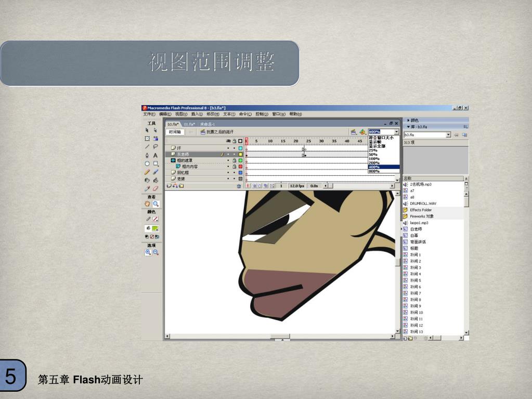Choose 100% from zoom list

[384, 159]
